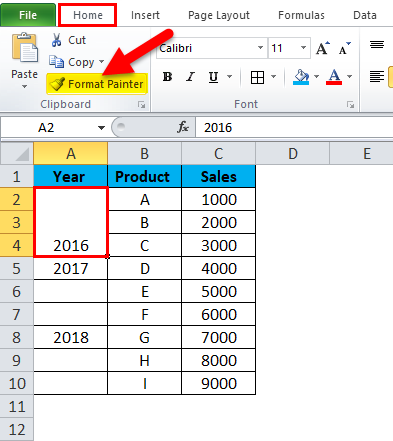Select row 1 header

click(x=17, y=176)
